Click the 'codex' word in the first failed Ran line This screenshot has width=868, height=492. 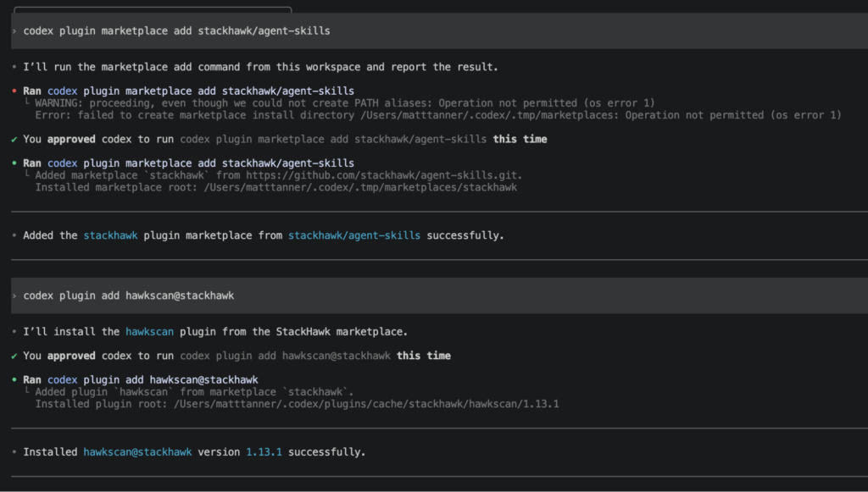62,91
